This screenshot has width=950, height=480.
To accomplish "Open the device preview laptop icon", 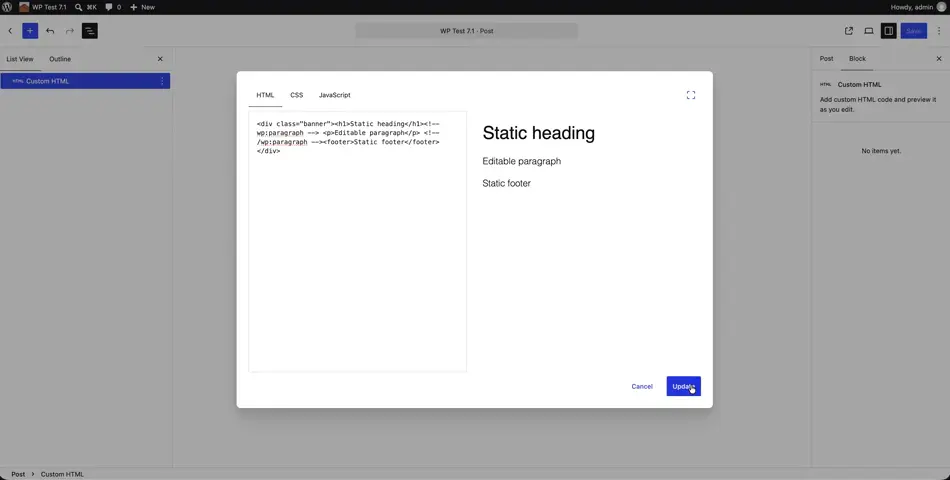I will [869, 31].
